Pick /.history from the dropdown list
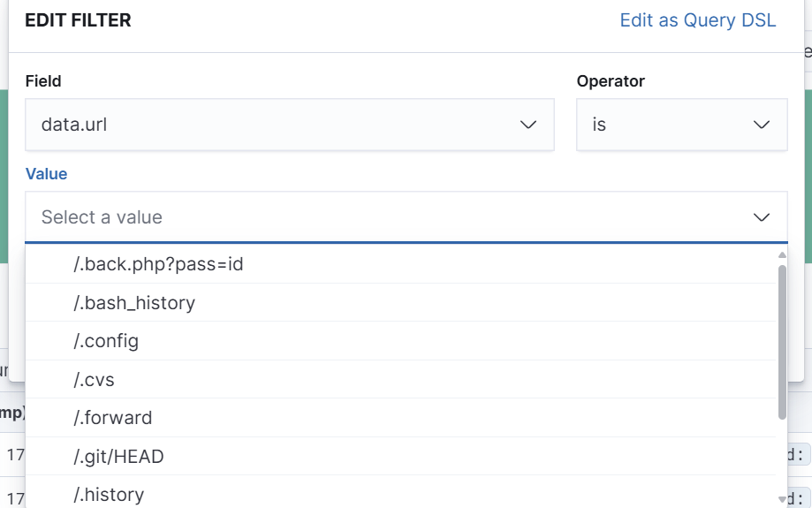Viewport: 812px width, 508px height. (x=109, y=495)
